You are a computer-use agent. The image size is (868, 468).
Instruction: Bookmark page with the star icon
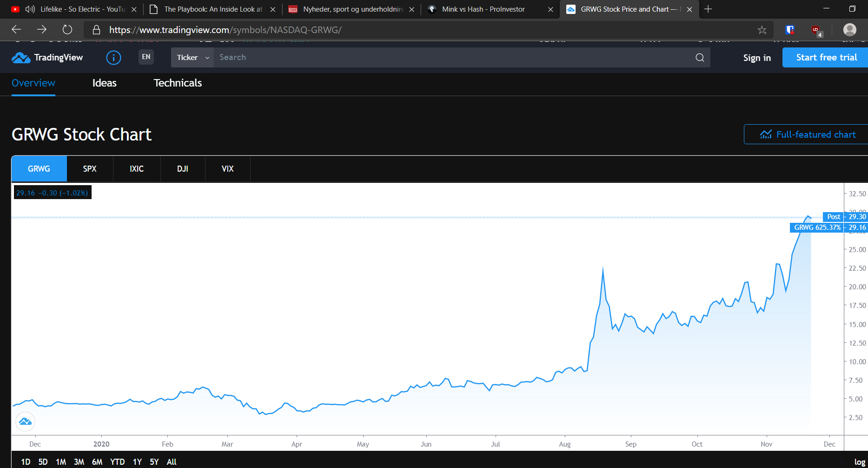(x=762, y=30)
